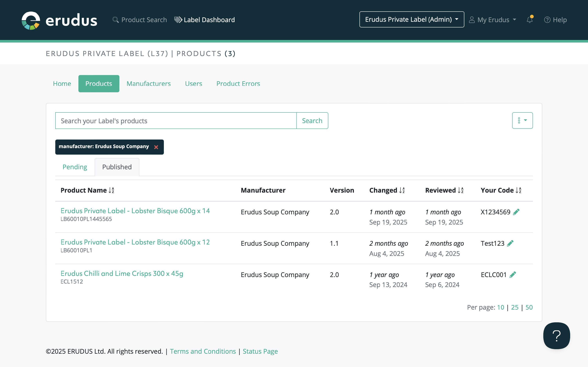588x367 pixels.
Task: Sort by Product Name column icon
Action: tap(112, 190)
